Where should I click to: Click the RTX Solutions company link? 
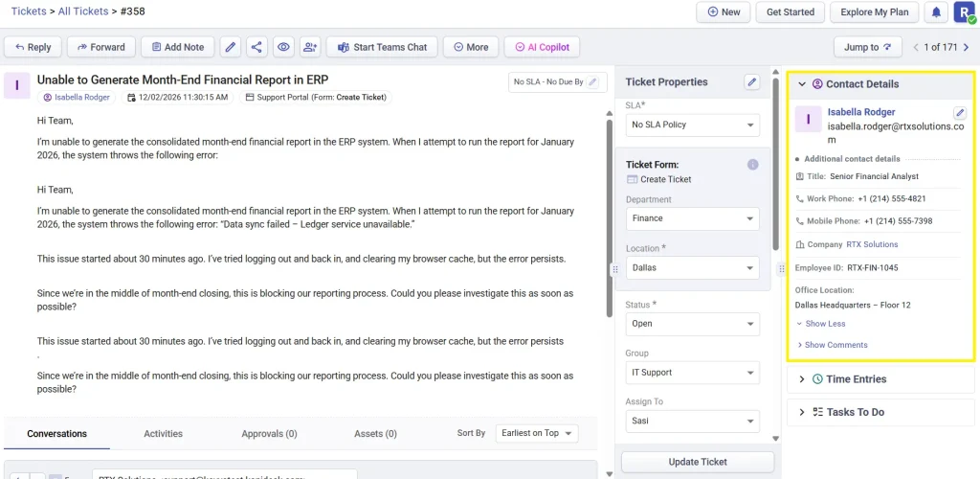pyautogui.click(x=872, y=244)
